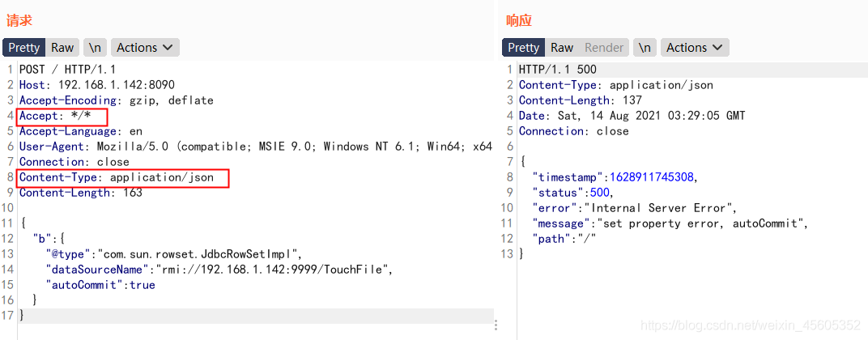Select the response Render tab
Image resolution: width=868 pixels, height=340 pixels.
(604, 48)
